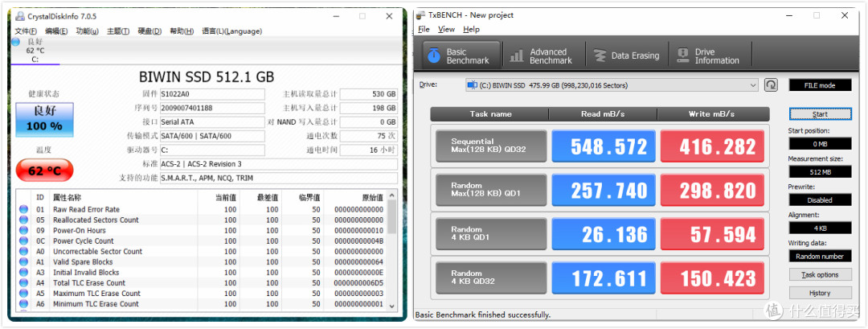Click the Measurement size 512 MB field
The width and height of the screenshot is (868, 329).
coord(821,171)
